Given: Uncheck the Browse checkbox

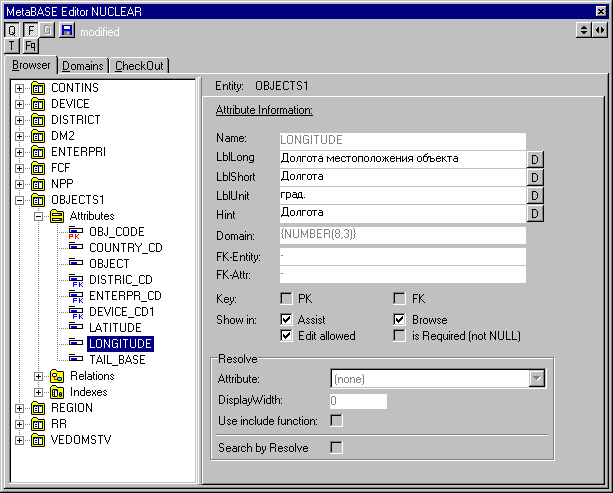Looking at the screenshot, I should pyautogui.click(x=399, y=320).
